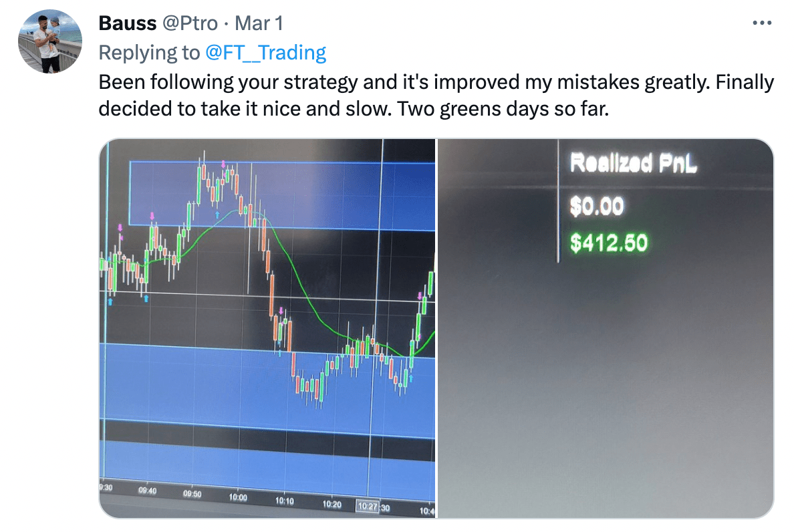Click the @Ptro handle
The height and width of the screenshot is (532, 794).
point(190,23)
